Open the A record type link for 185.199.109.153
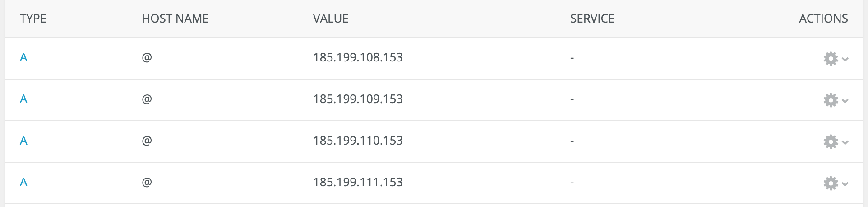Viewport: 868px width, 207px height. pos(23,99)
